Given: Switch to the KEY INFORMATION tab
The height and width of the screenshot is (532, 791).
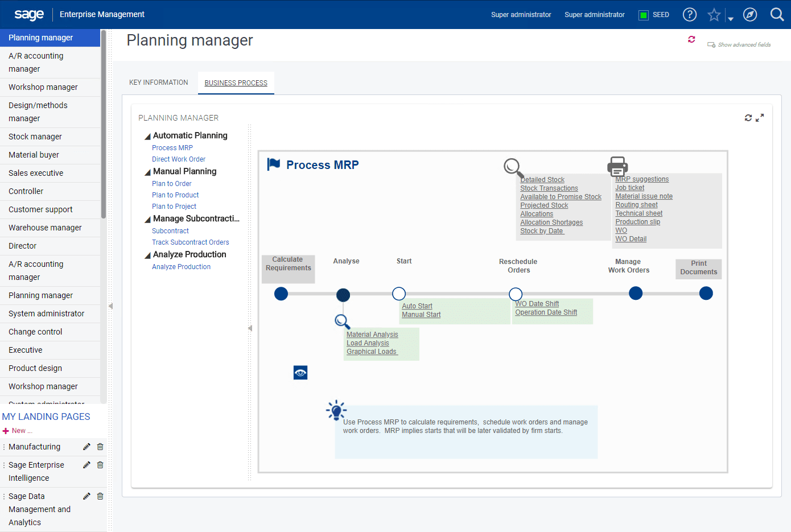Looking at the screenshot, I should tap(159, 83).
